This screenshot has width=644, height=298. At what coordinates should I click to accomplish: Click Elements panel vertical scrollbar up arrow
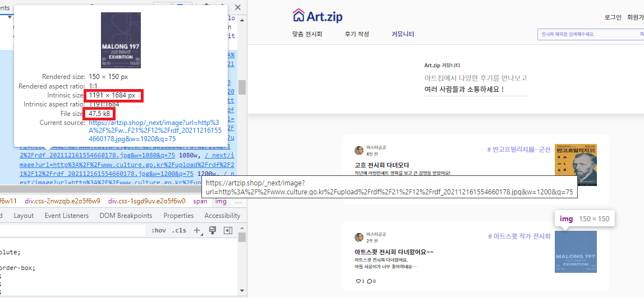[242, 19]
